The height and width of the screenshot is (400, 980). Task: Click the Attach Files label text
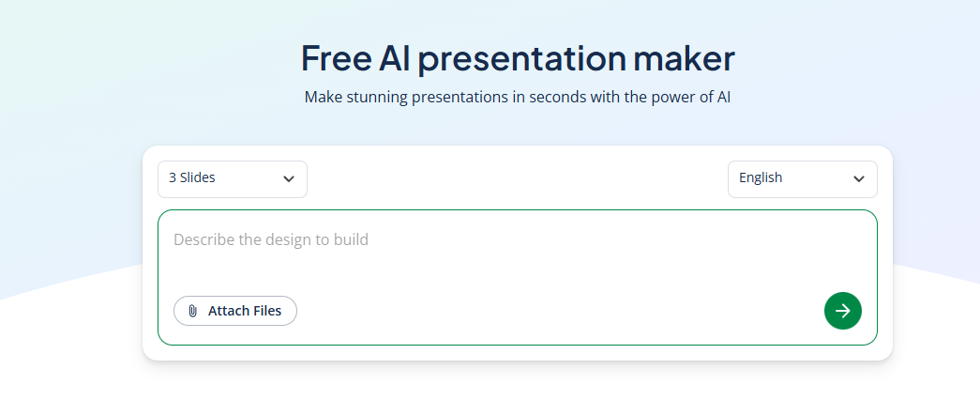point(245,311)
